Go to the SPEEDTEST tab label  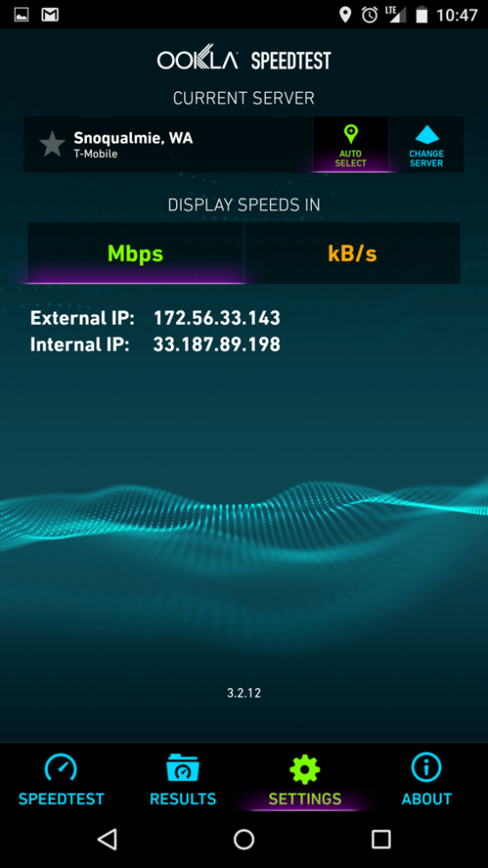pos(61,799)
